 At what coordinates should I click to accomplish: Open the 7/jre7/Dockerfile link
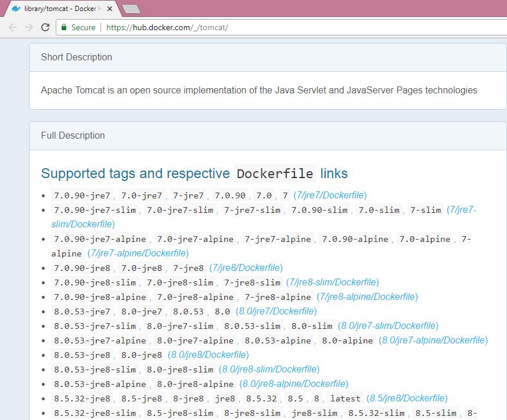click(330, 195)
